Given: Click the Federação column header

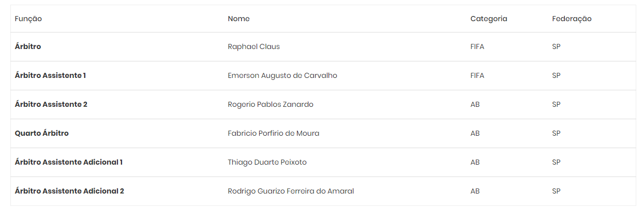Looking at the screenshot, I should point(572,19).
